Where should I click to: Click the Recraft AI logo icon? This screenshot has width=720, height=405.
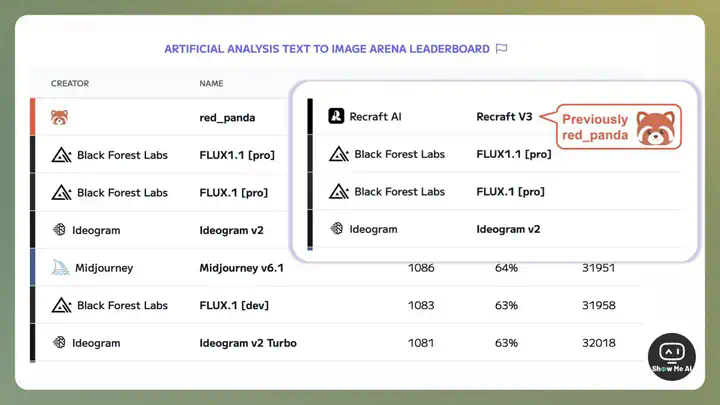(x=336, y=116)
